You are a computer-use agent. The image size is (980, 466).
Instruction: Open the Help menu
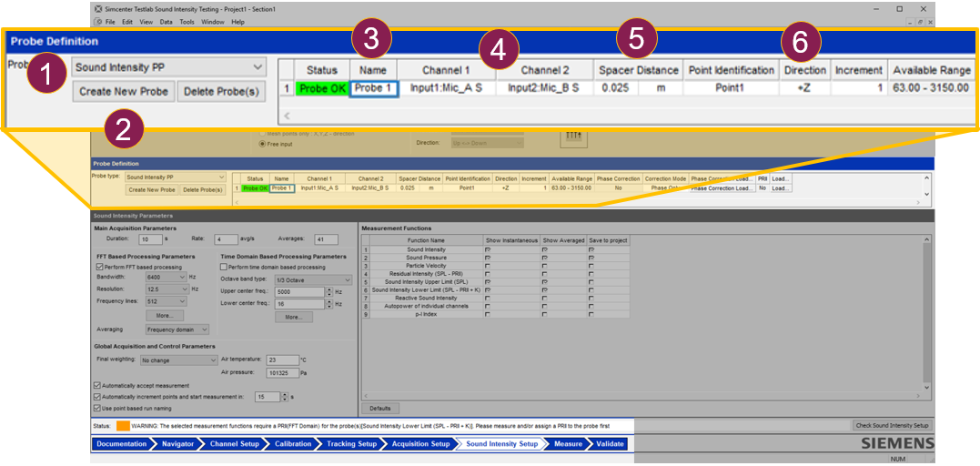click(x=238, y=22)
